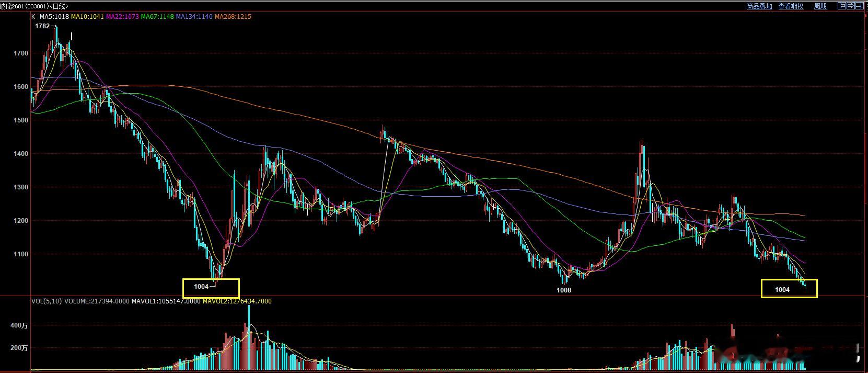
Task: Select the MA22:1073 indicator label
Action: (x=122, y=17)
